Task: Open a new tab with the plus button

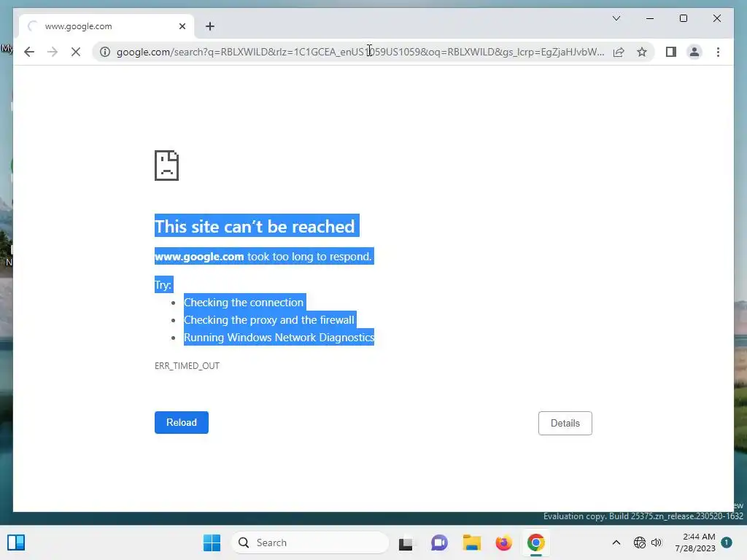Action: pos(210,26)
